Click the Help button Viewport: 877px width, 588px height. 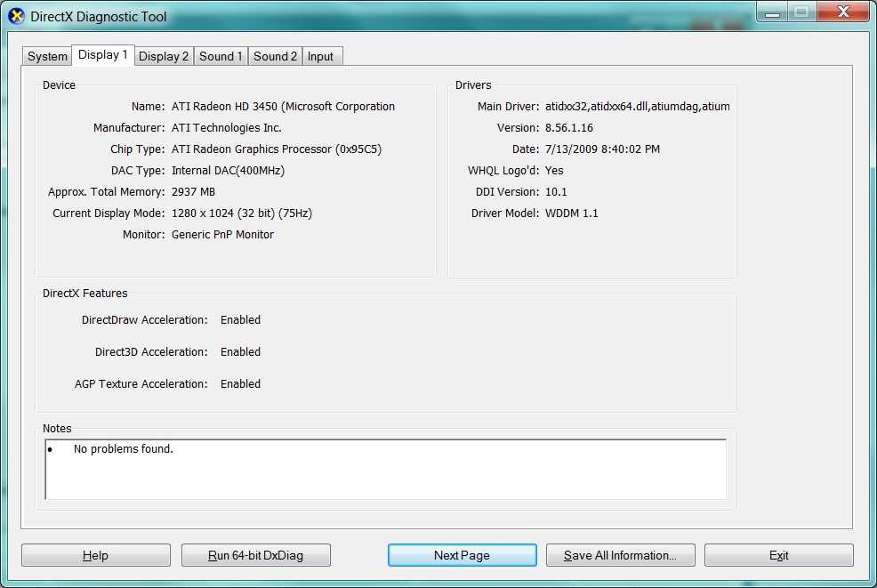coord(96,555)
